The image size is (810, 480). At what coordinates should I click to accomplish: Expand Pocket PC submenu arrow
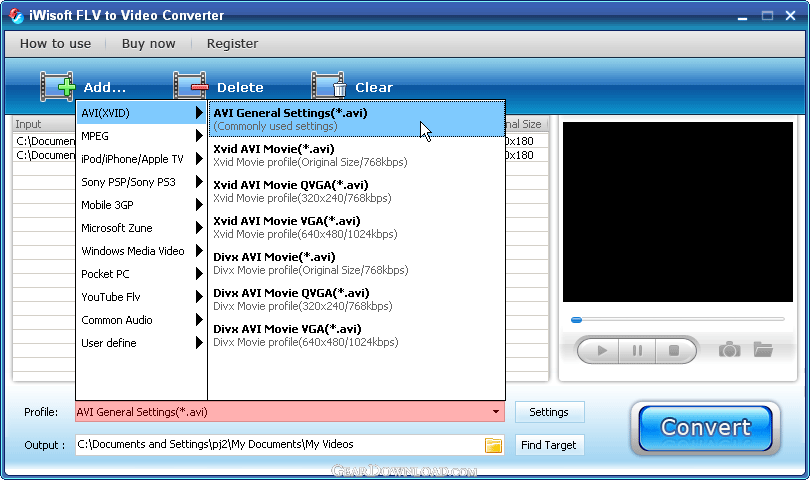click(x=199, y=274)
